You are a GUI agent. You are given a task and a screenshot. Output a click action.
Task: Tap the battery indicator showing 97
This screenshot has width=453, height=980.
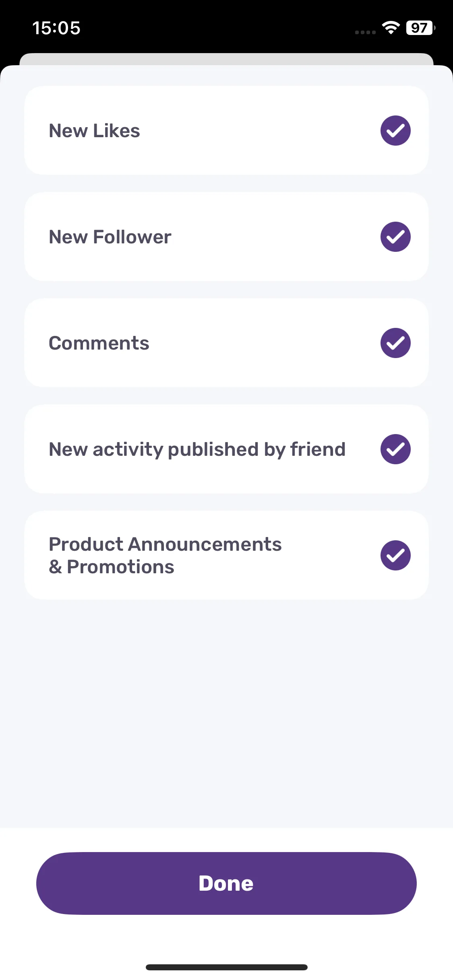click(421, 28)
